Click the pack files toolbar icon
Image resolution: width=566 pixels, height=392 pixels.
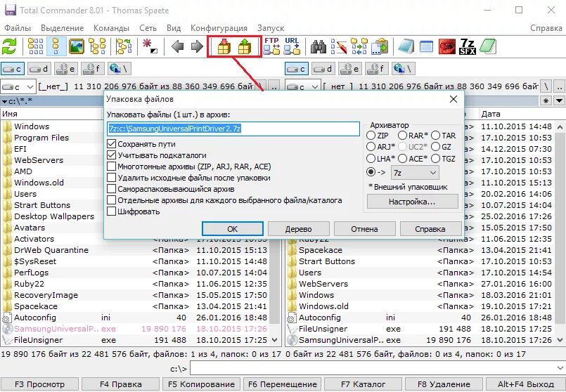tap(224, 46)
